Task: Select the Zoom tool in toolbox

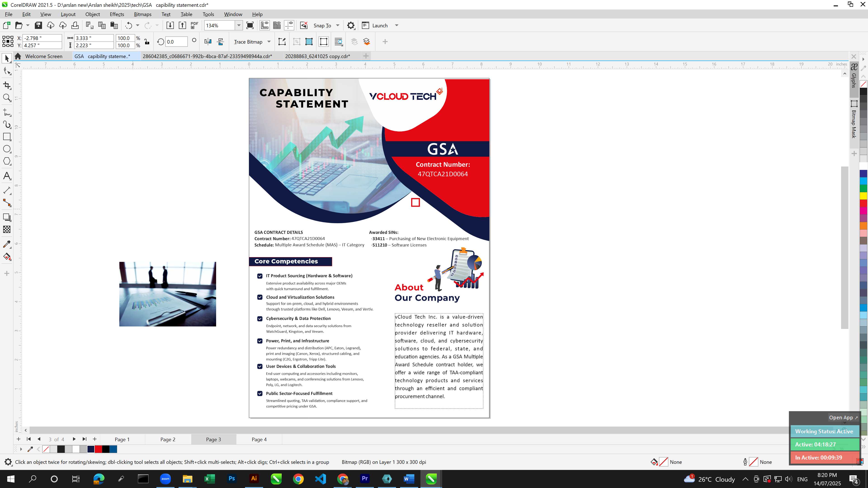Action: [7, 98]
